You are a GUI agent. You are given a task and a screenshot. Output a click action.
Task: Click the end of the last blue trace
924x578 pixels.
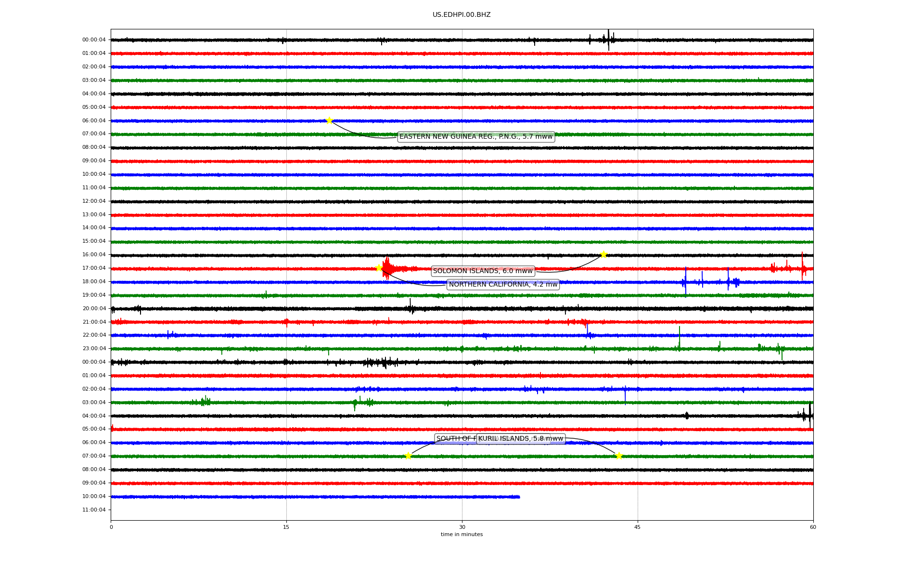click(519, 497)
